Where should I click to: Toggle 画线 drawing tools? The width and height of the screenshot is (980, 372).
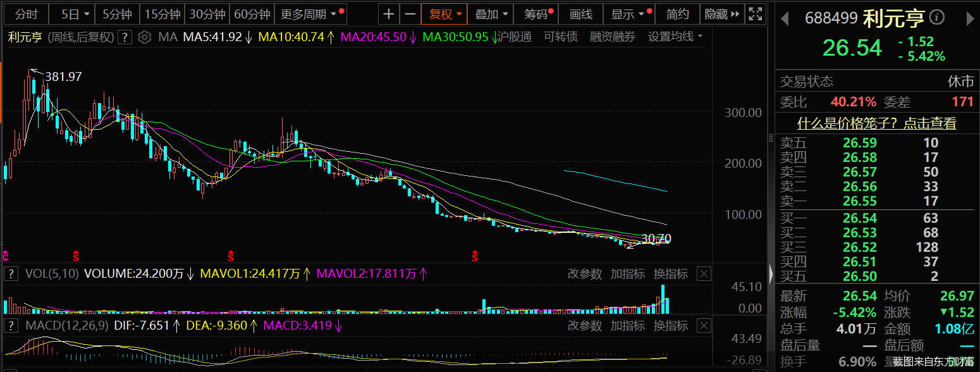[x=581, y=14]
